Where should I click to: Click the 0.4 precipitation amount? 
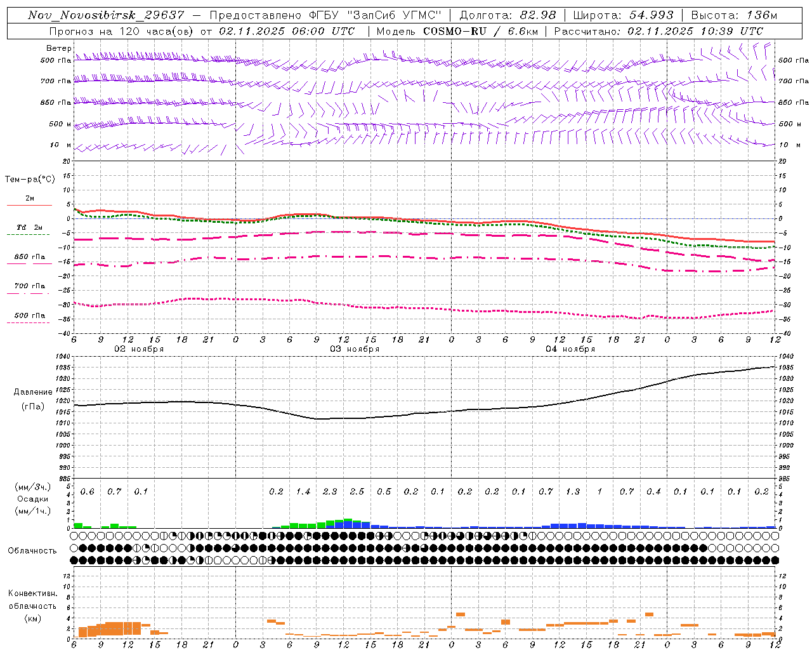coord(653,492)
